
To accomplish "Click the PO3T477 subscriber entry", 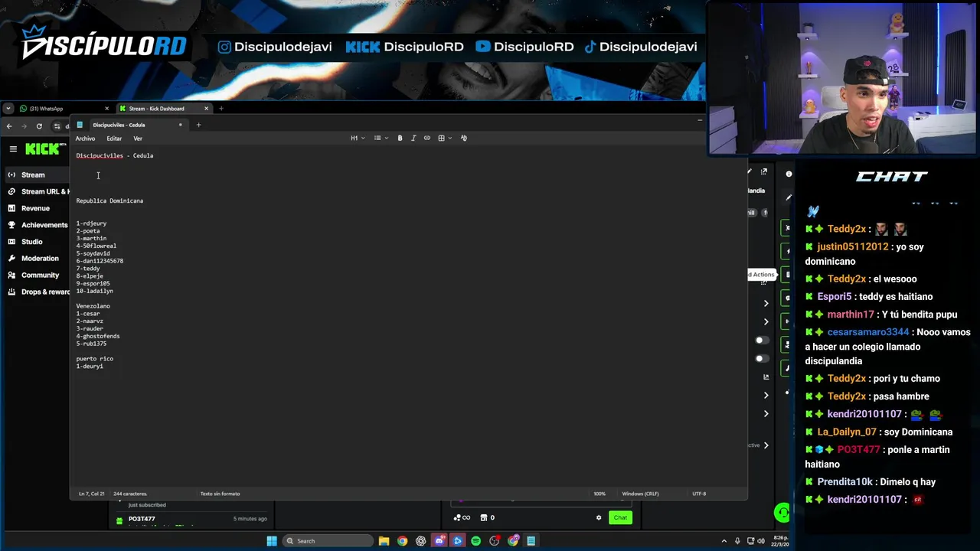I will (191, 519).
